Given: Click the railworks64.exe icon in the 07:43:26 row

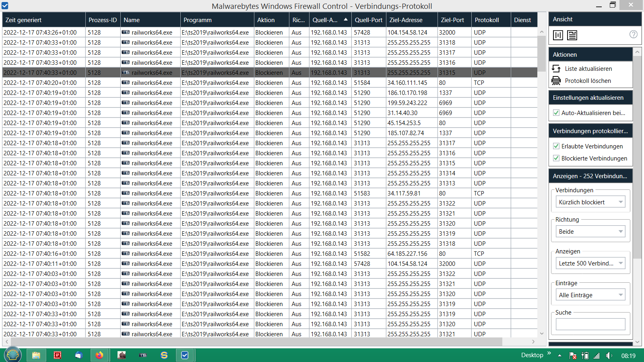Looking at the screenshot, I should click(x=126, y=32).
